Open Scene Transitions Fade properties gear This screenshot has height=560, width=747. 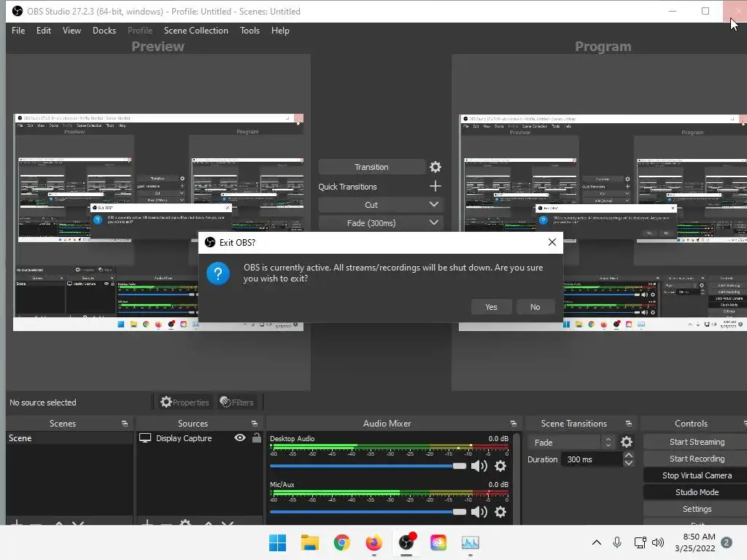[x=627, y=443]
